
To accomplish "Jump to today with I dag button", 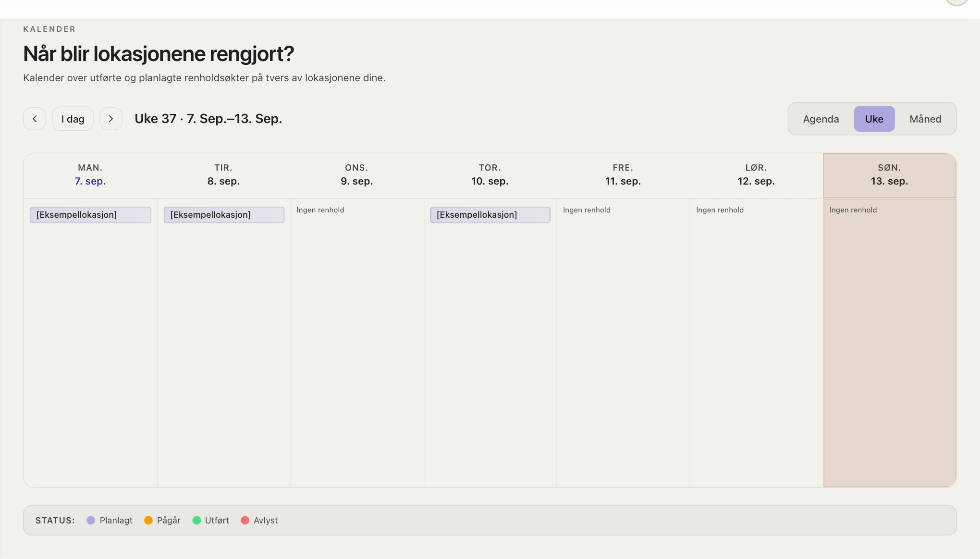I will [x=73, y=119].
